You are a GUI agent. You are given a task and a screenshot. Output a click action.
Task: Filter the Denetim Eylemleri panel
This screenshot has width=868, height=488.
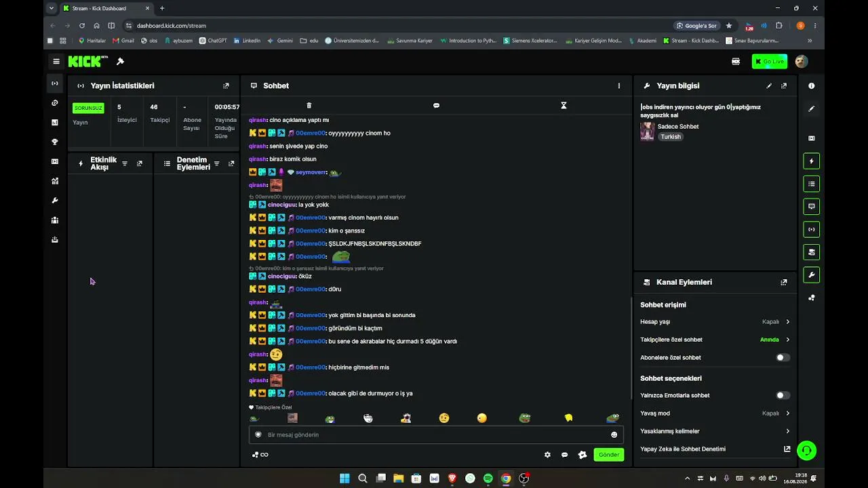point(216,163)
